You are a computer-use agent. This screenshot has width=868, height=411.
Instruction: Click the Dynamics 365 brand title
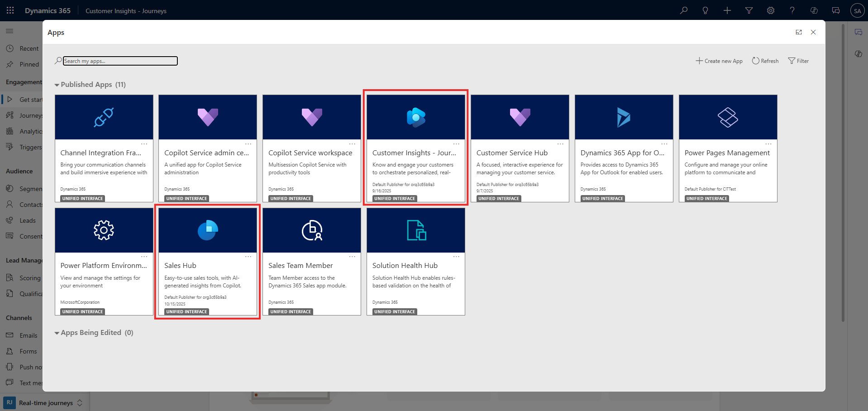[48, 11]
